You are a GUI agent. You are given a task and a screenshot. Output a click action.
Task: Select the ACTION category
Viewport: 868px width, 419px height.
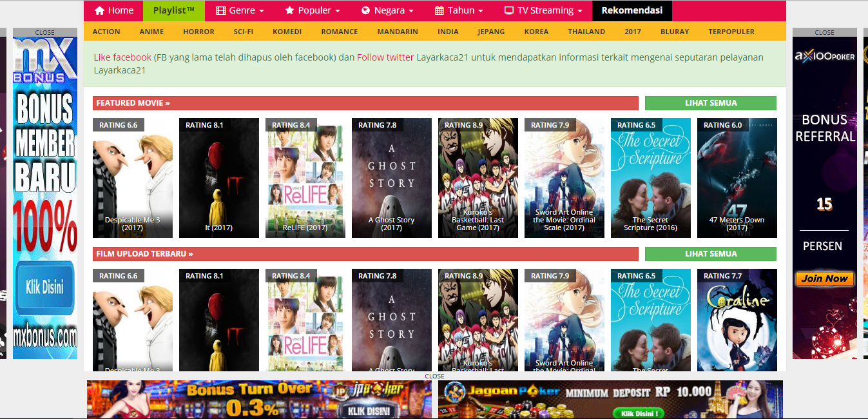106,32
